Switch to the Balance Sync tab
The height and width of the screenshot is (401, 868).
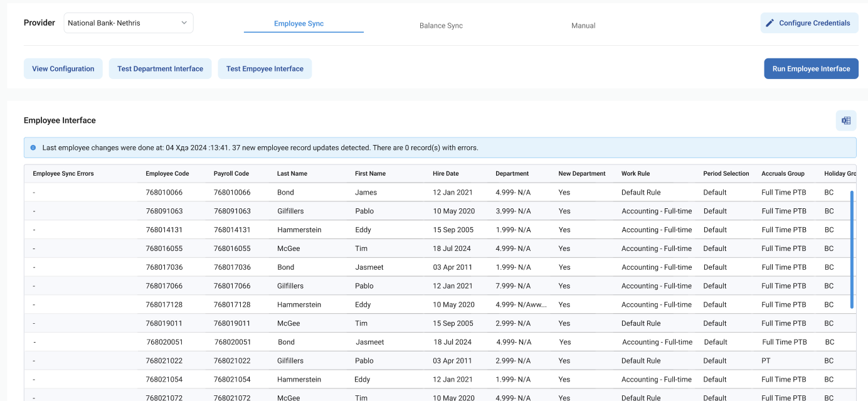coord(441,26)
